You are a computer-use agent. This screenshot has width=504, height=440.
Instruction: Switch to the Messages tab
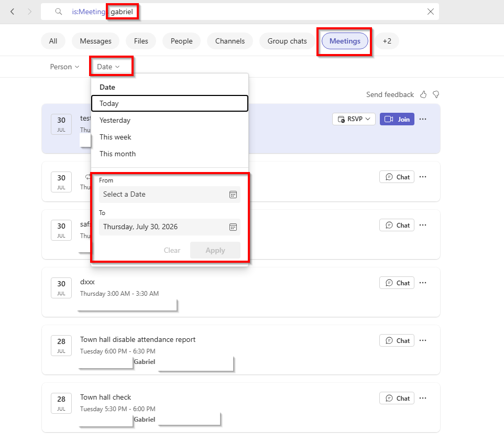95,41
